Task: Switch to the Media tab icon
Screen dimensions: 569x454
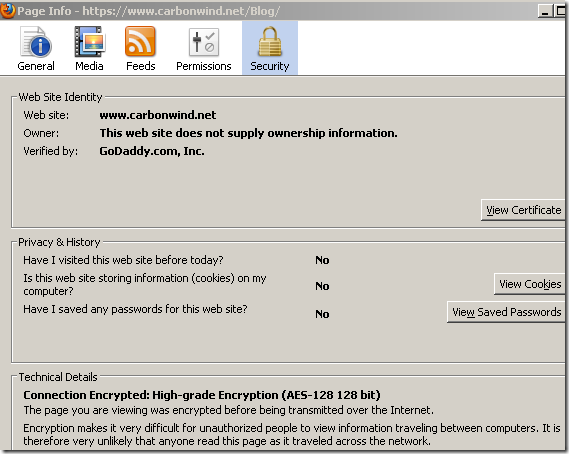Action: [x=89, y=42]
